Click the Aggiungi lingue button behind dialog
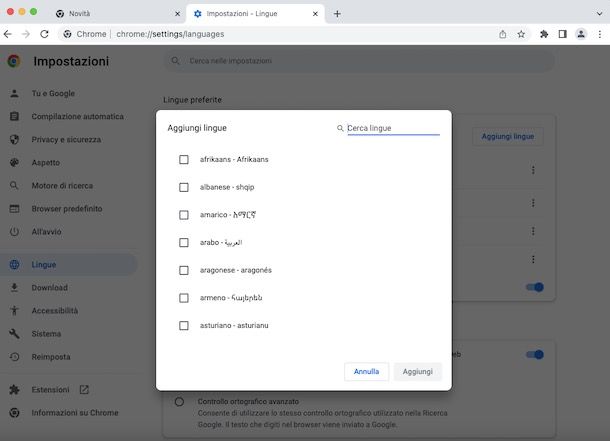Image resolution: width=610 pixels, height=441 pixels. click(508, 136)
